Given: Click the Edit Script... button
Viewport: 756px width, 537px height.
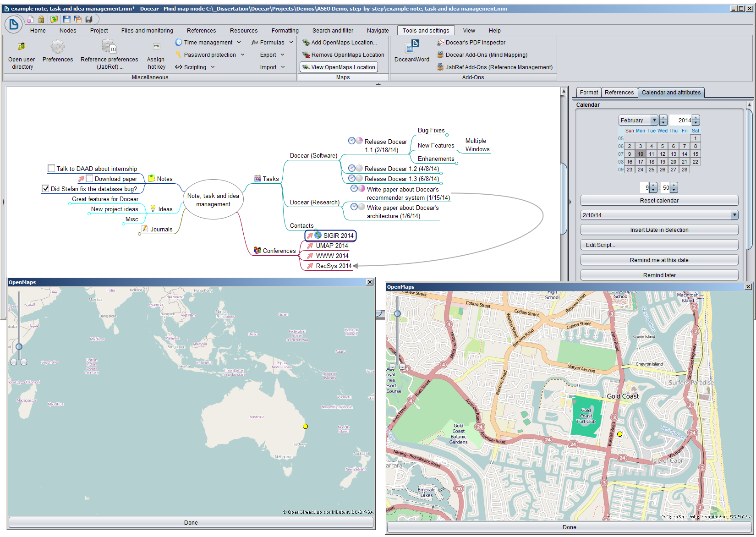Looking at the screenshot, I should (x=659, y=245).
